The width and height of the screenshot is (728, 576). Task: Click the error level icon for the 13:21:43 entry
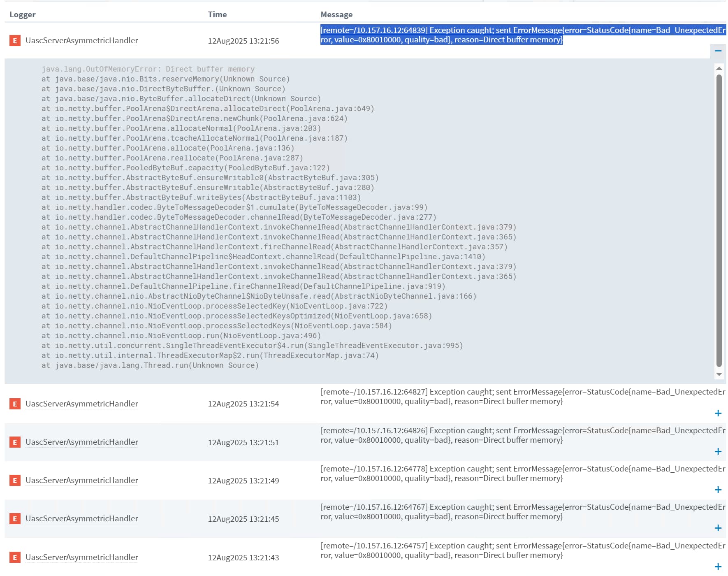click(15, 557)
